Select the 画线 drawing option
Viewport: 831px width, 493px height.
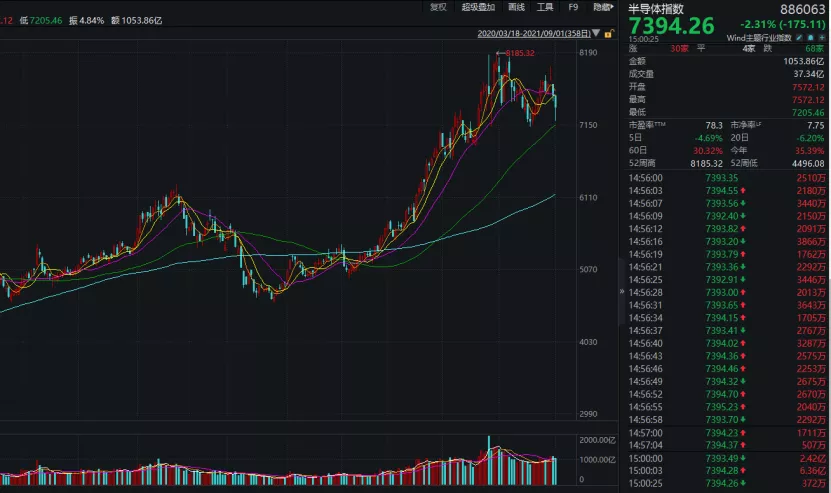[515, 8]
